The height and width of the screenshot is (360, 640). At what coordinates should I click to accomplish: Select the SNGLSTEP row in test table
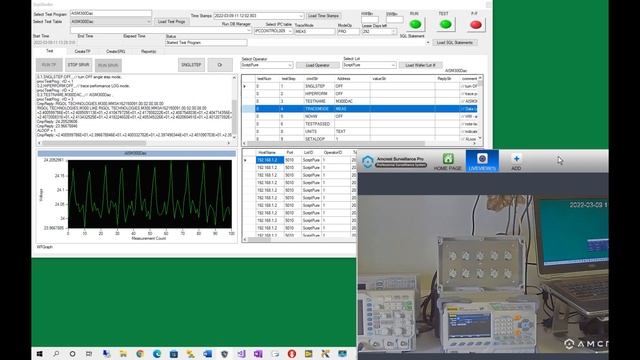pyautogui.click(x=360, y=86)
